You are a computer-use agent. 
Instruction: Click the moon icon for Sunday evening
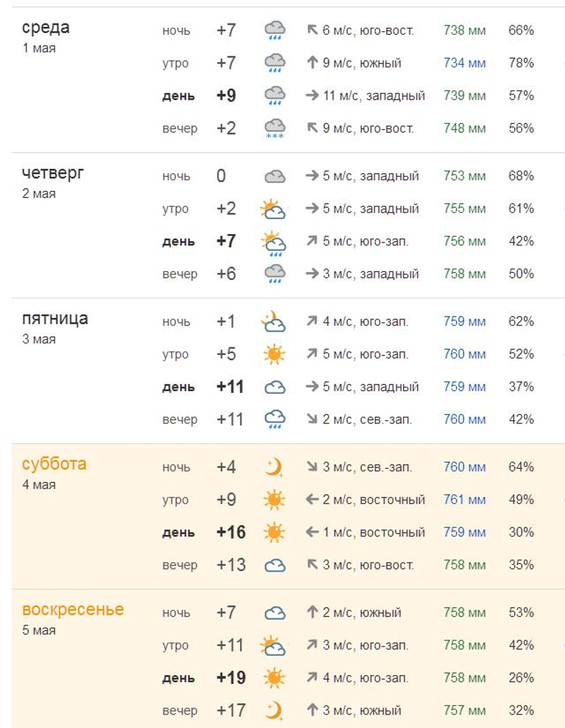pos(273,710)
